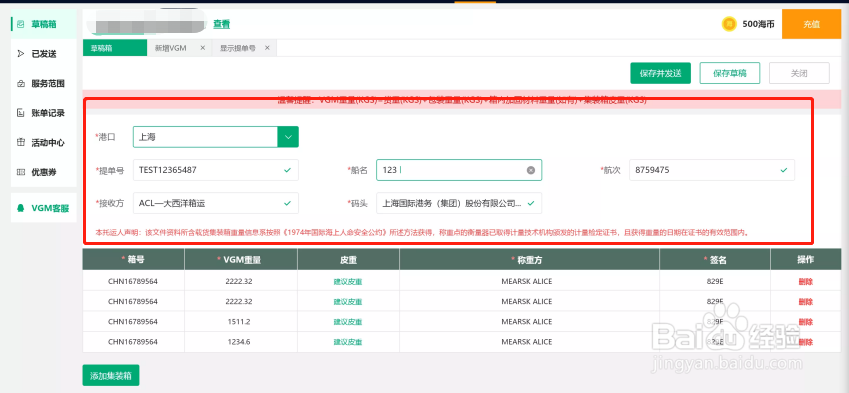
Task: Click the 账单记录 icon
Action: 21,113
